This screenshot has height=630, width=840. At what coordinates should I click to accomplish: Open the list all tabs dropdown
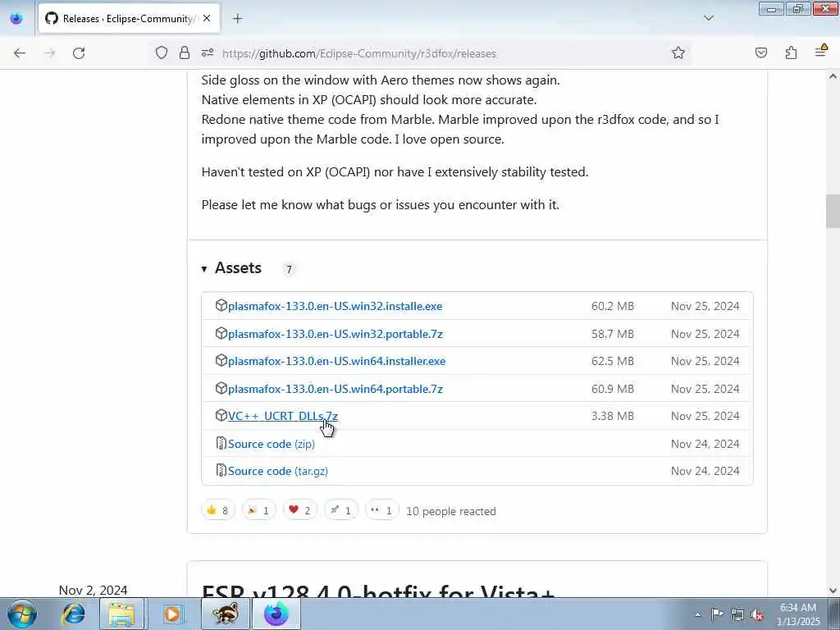(708, 18)
